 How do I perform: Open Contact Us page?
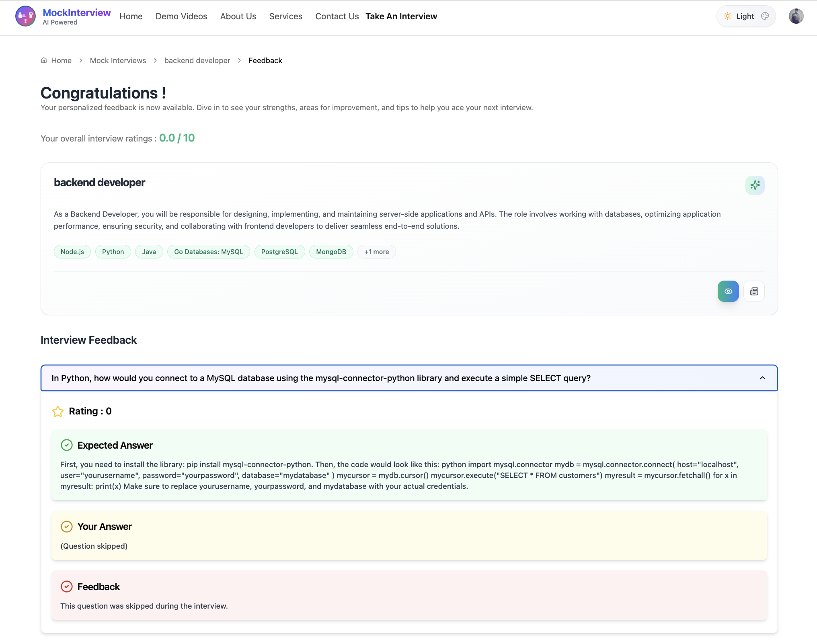(337, 16)
